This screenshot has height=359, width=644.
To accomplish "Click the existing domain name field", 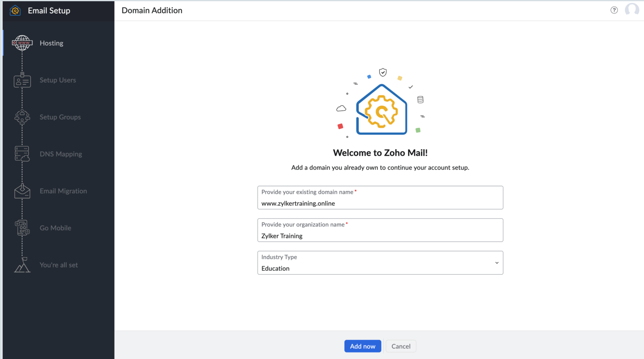I will coord(380,197).
